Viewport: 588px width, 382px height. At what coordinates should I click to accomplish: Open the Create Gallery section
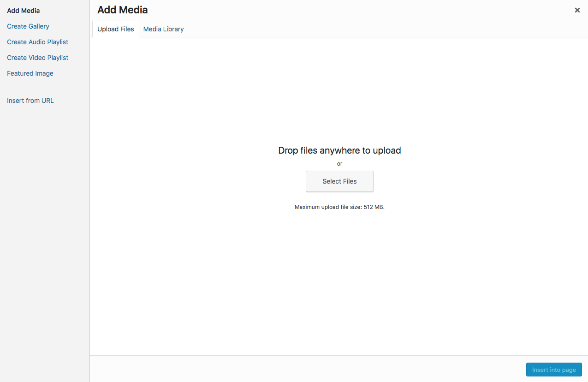28,26
